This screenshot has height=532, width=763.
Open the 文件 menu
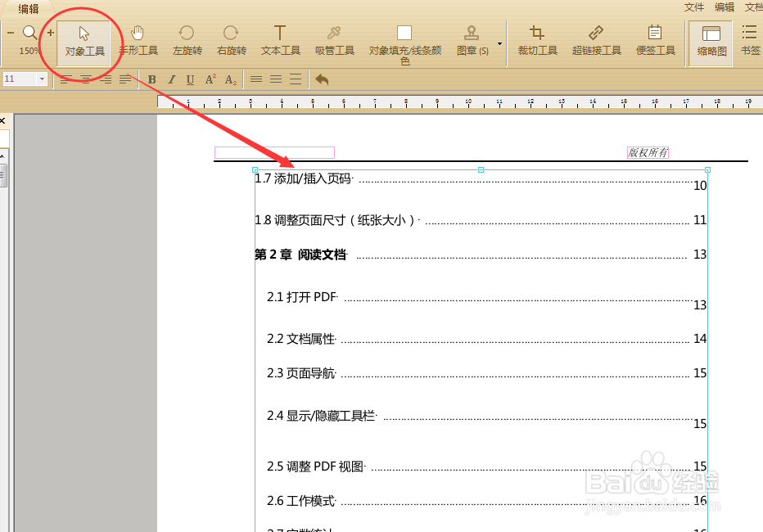tap(694, 7)
